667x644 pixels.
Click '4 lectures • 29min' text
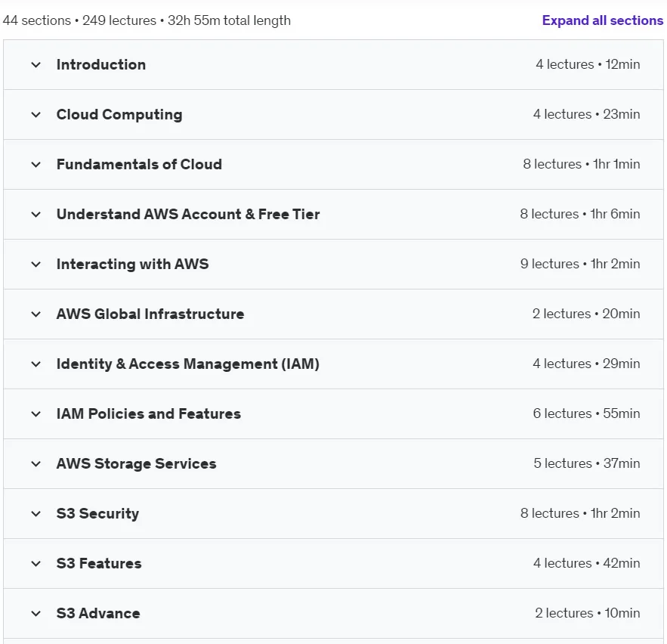[x=587, y=364]
